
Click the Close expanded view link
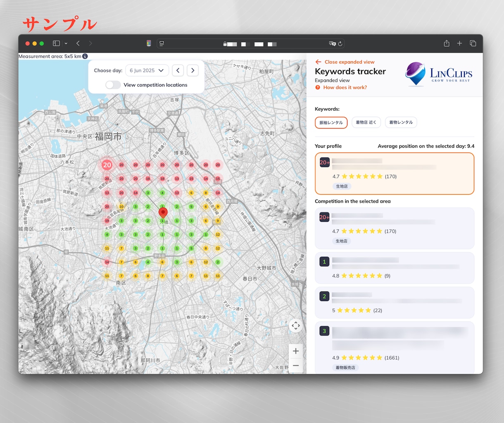pos(345,62)
